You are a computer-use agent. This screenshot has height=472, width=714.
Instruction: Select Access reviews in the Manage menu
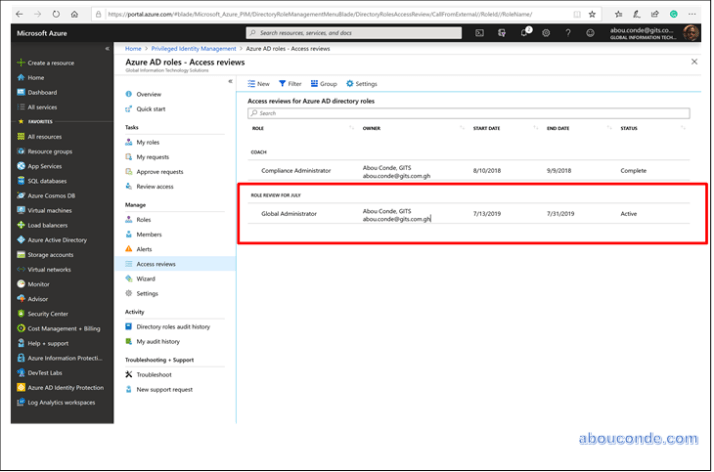point(155,264)
